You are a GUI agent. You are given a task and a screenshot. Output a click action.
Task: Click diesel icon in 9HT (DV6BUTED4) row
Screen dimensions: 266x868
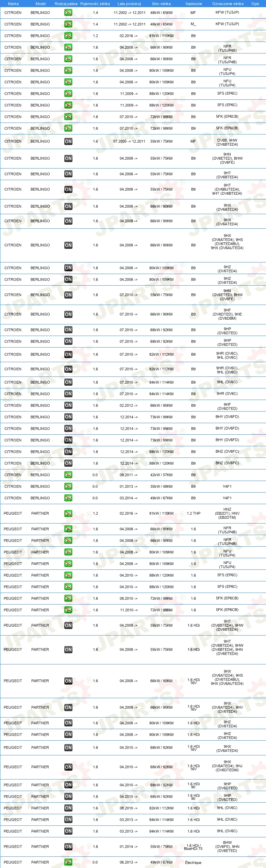(68, 190)
